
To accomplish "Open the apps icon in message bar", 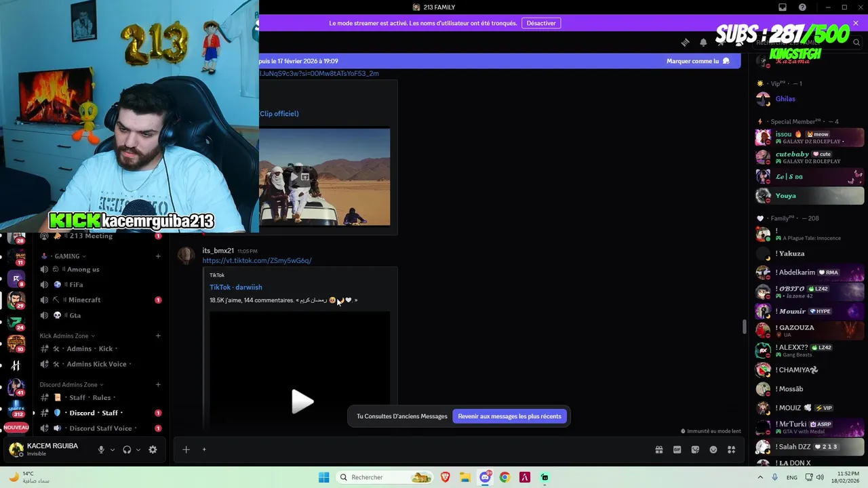I will [x=731, y=449].
